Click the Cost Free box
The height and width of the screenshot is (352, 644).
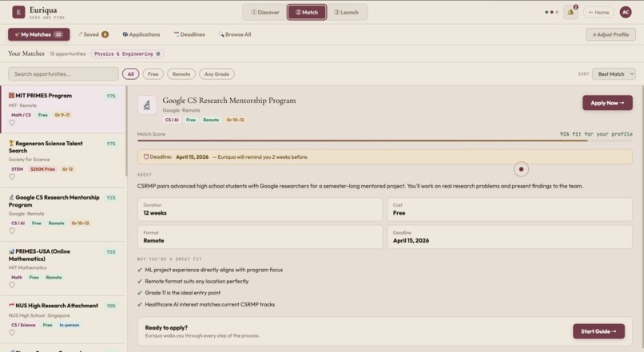510,209
